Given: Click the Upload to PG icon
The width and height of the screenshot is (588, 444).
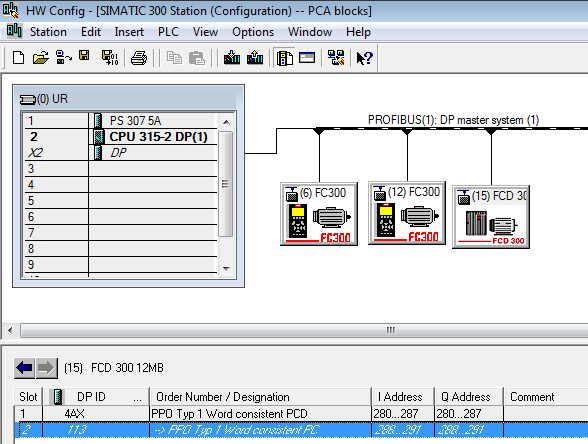Looking at the screenshot, I should click(x=255, y=58).
